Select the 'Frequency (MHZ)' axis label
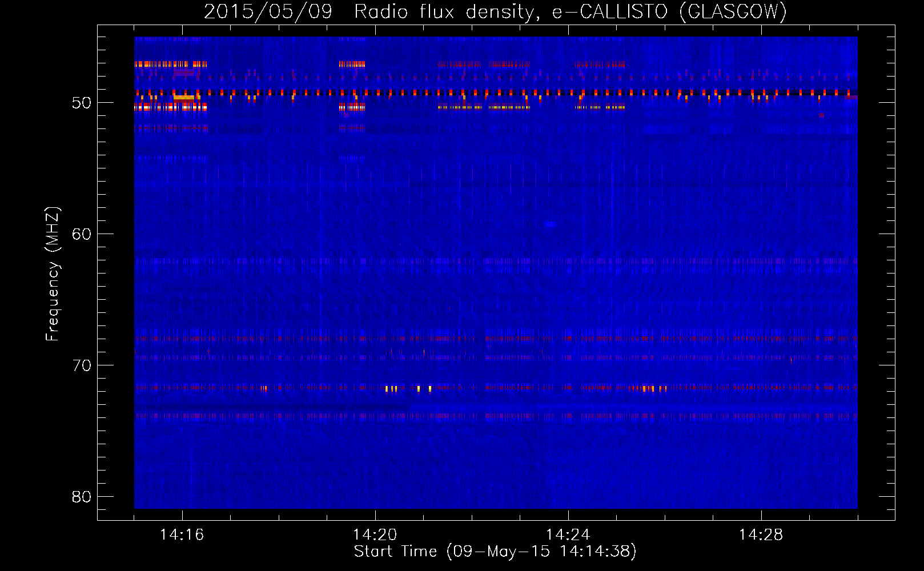 pos(52,274)
